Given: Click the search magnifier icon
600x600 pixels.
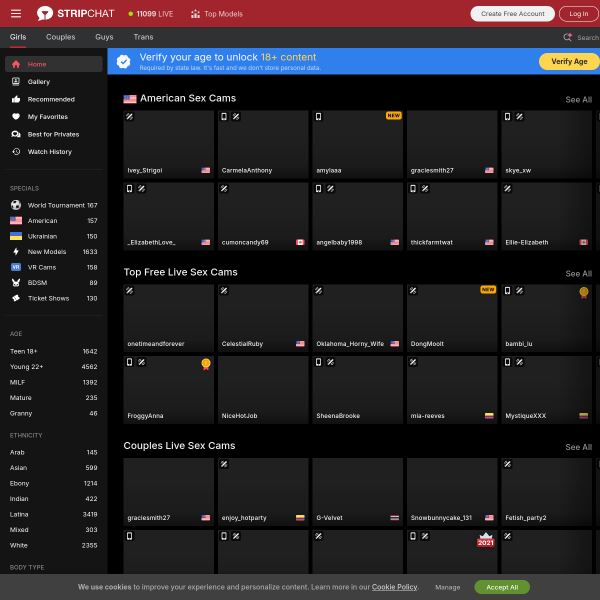Looking at the screenshot, I should (x=567, y=37).
